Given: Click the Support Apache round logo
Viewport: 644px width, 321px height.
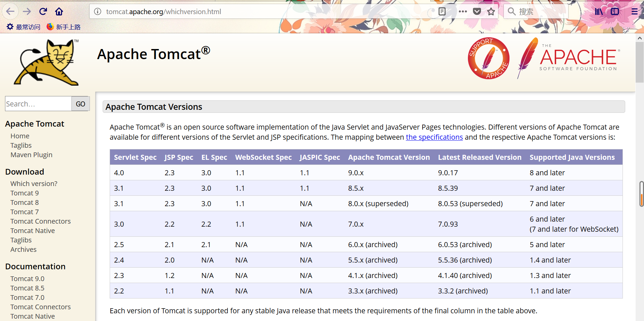Looking at the screenshot, I should click(488, 58).
